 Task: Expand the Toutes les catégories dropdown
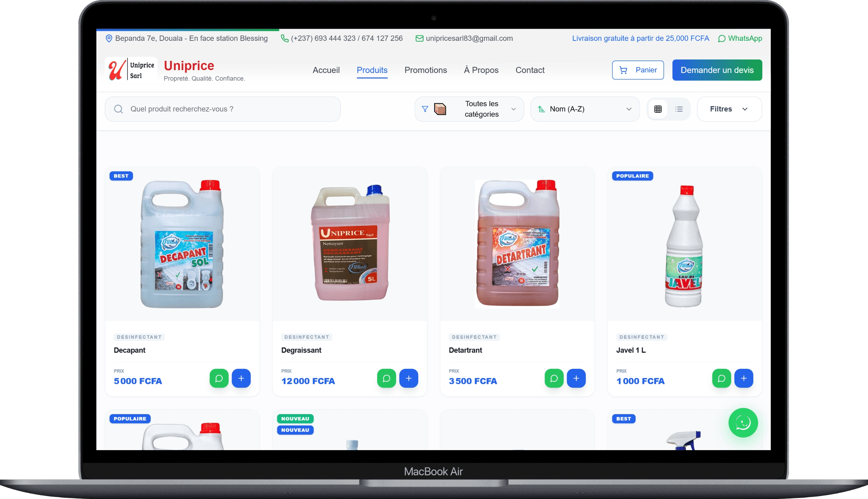pyautogui.click(x=469, y=109)
